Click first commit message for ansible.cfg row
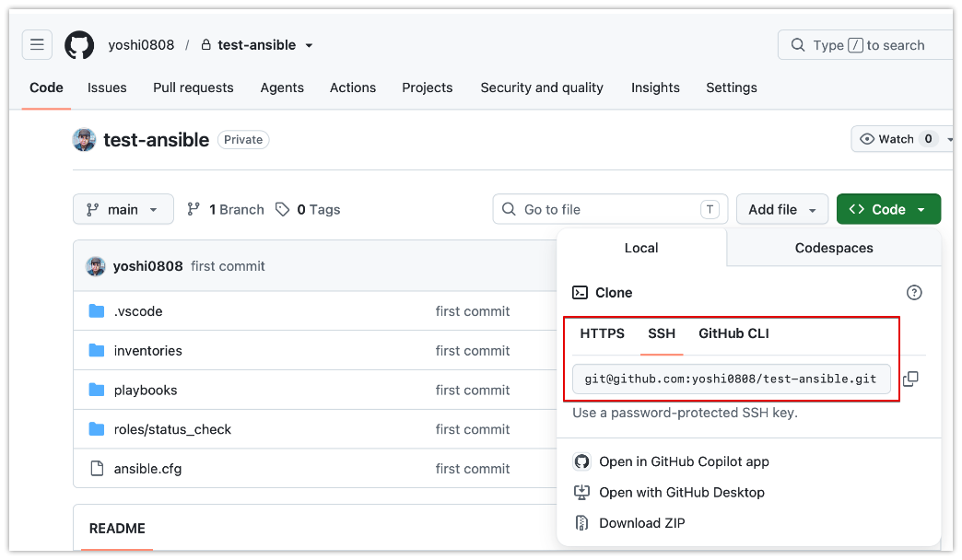The height and width of the screenshot is (560, 962). [x=473, y=469]
